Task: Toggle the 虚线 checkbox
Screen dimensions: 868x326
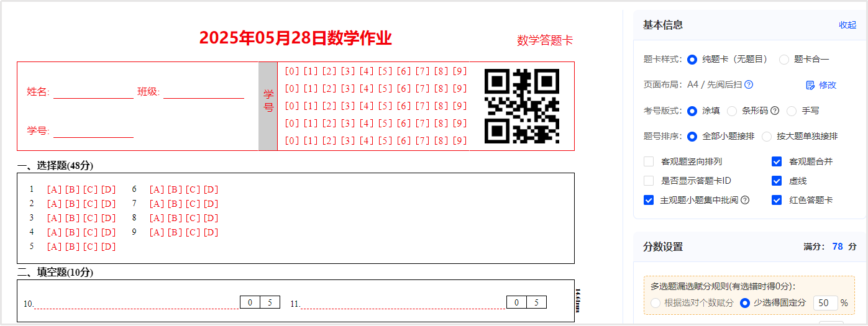Action: pos(777,181)
